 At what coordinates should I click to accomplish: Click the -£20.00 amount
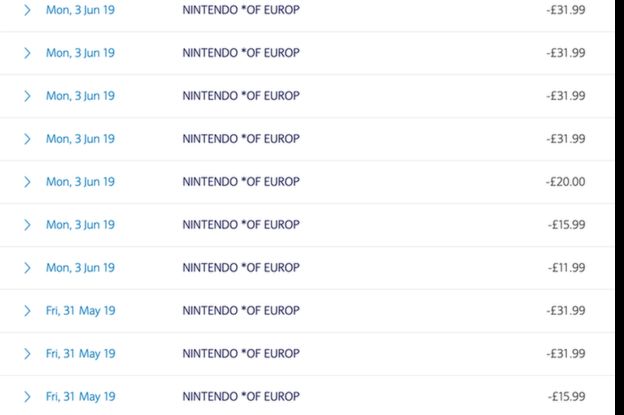tap(566, 182)
